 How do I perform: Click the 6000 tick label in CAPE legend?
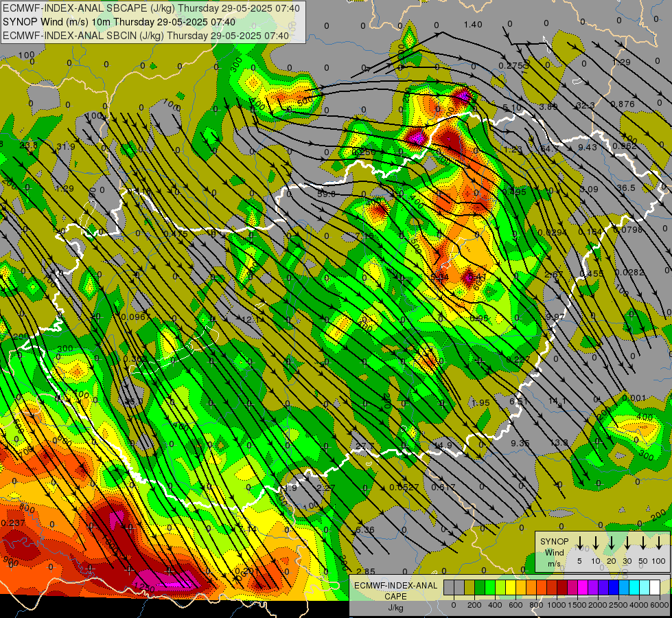(660, 605)
